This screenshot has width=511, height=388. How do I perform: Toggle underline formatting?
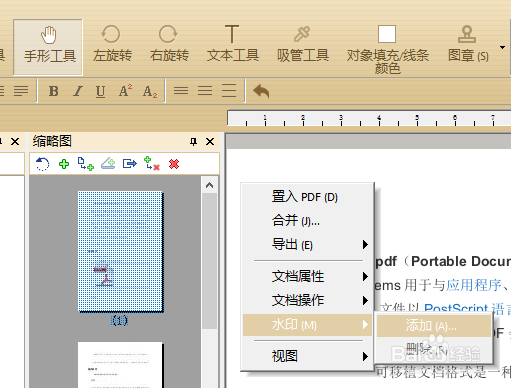[100, 91]
